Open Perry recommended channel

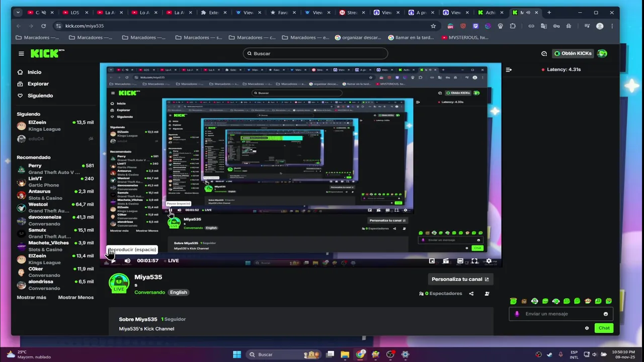[55, 169]
